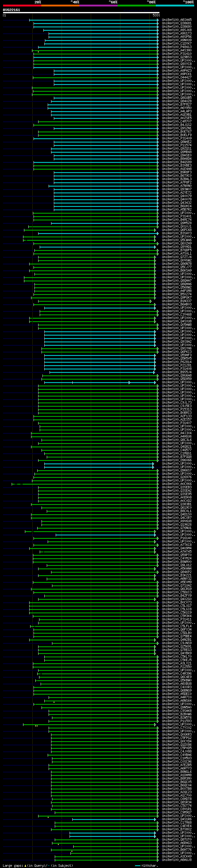The image size is (197, 868).
Task: Click UniRef100_Q9YHD1 label
Action: pyautogui.click(x=177, y=247)
